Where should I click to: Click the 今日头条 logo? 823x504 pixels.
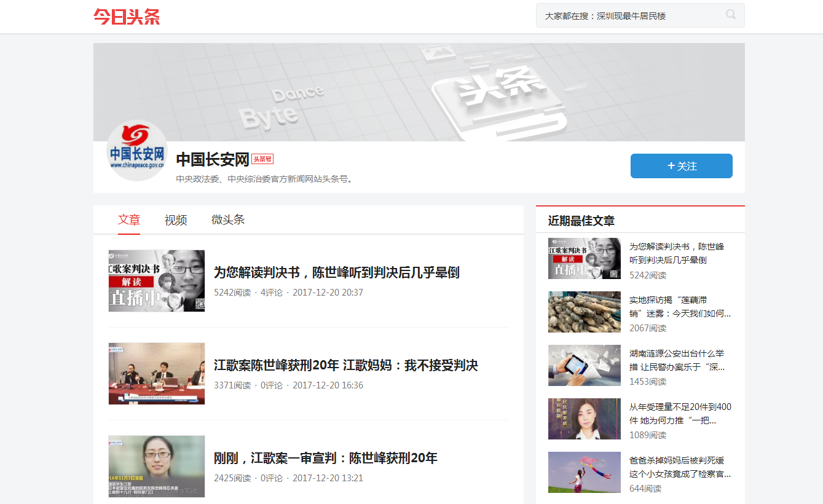127,17
